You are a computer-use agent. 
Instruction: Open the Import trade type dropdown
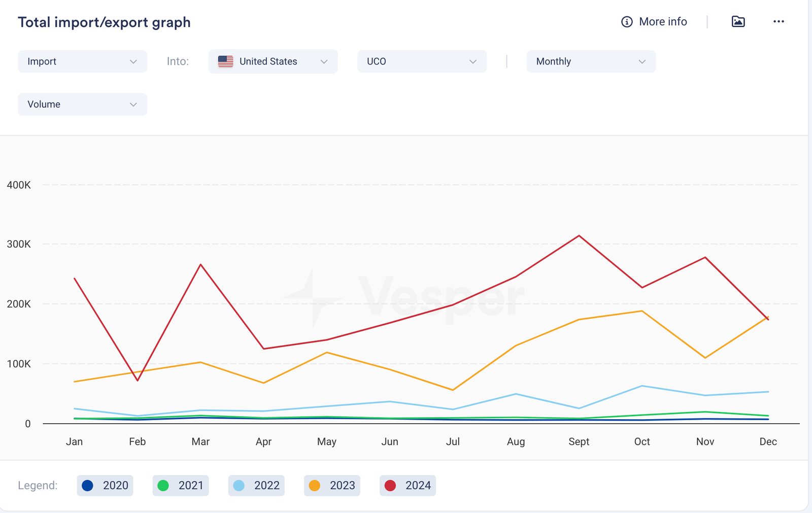82,61
